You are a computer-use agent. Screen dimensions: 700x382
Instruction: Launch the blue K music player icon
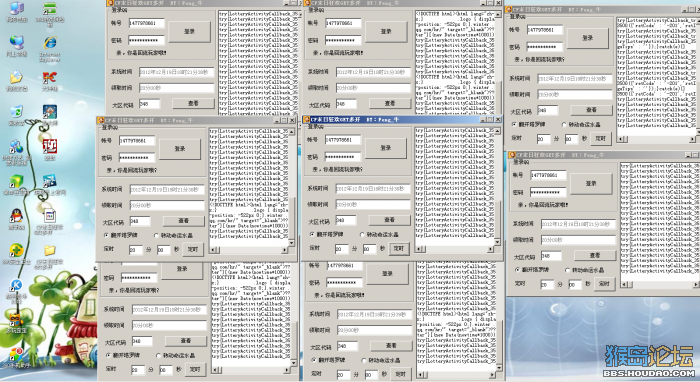tap(17, 286)
